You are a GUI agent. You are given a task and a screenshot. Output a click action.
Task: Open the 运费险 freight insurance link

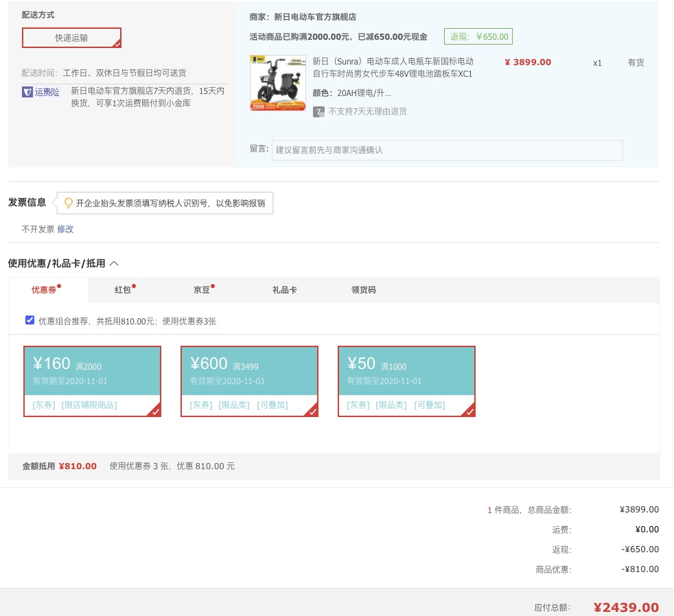[x=47, y=92]
